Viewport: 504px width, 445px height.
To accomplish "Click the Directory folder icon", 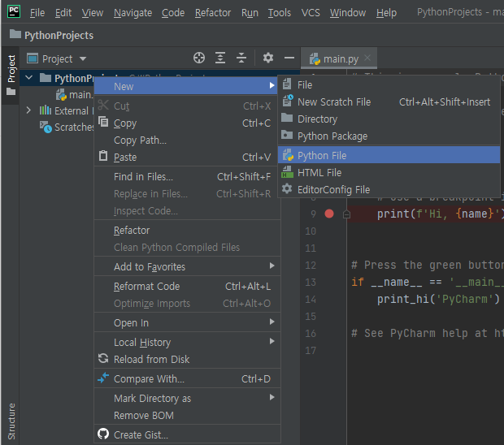I will click(x=287, y=118).
